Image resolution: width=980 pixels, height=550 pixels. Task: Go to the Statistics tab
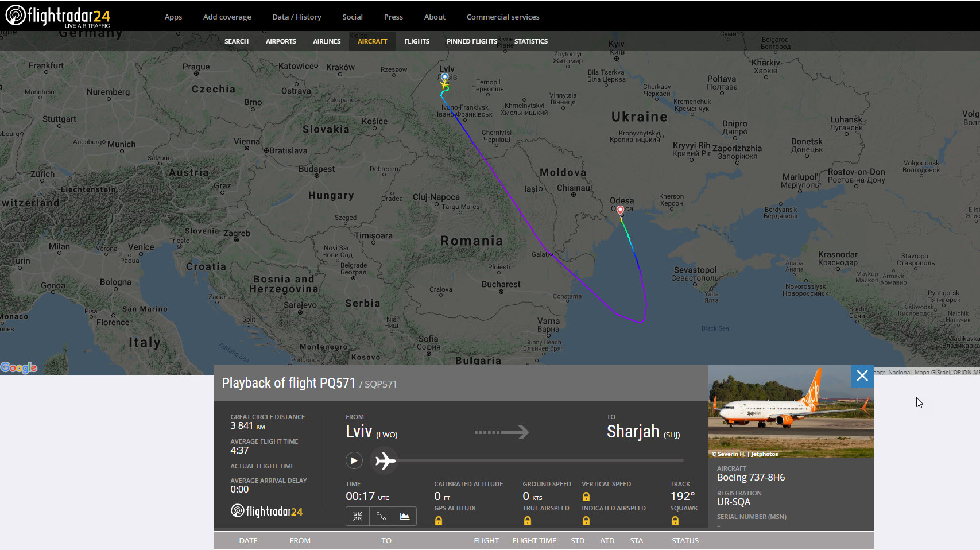tap(530, 41)
